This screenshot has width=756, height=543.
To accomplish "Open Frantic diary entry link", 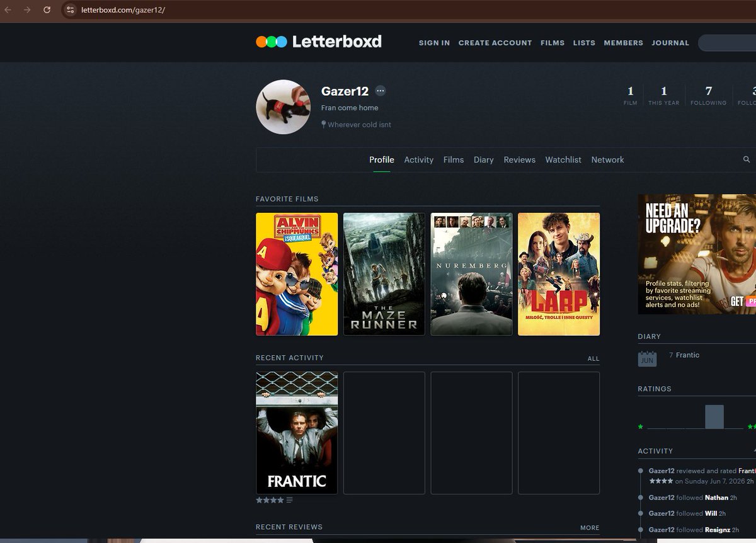I will [x=687, y=355].
